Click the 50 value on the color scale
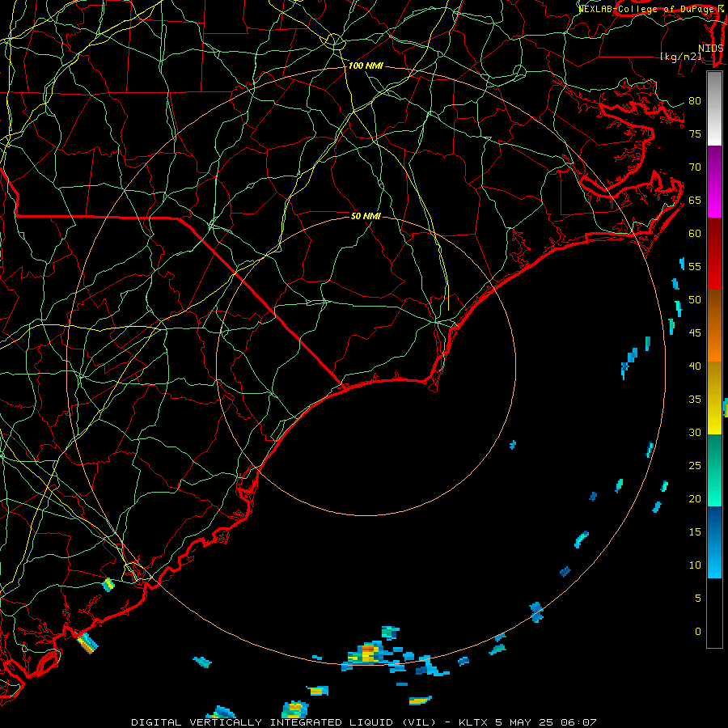This screenshot has width=728, height=728. click(695, 299)
